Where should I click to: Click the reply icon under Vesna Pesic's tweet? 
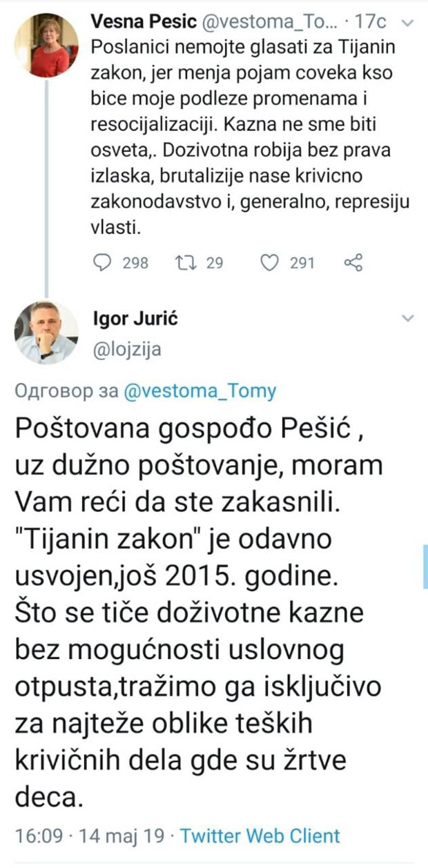[101, 262]
